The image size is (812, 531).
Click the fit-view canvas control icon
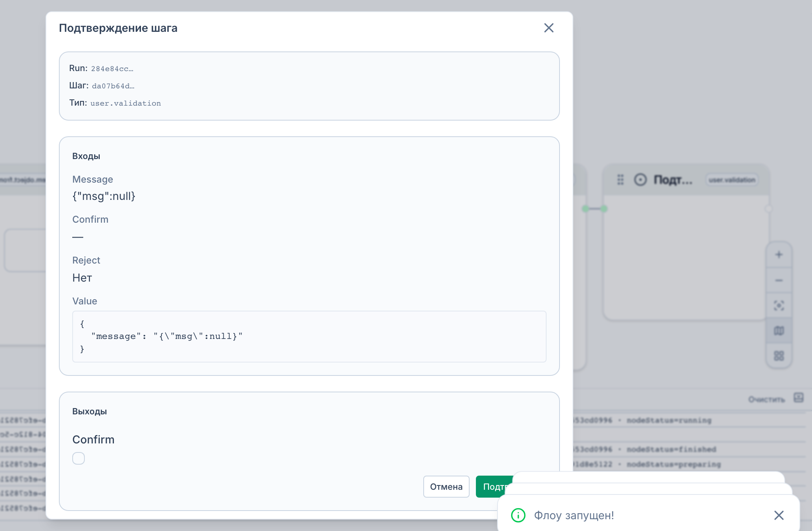coord(779,306)
